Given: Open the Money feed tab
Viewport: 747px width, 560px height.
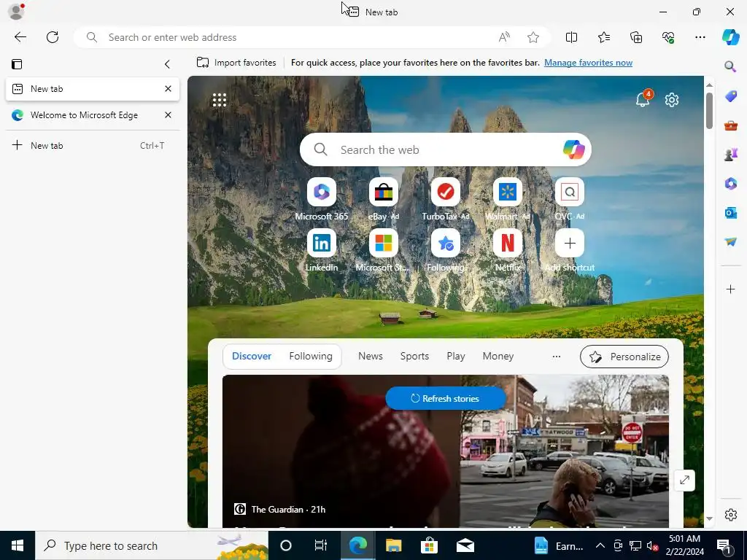Looking at the screenshot, I should pos(498,356).
